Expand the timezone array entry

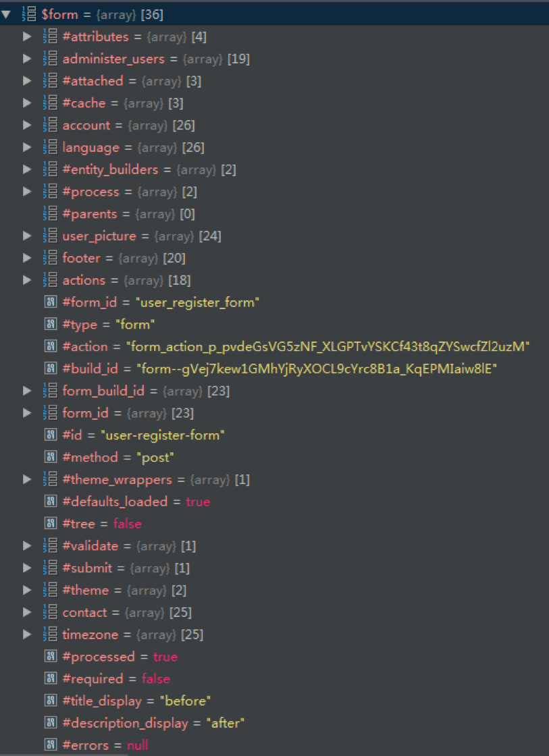point(27,634)
